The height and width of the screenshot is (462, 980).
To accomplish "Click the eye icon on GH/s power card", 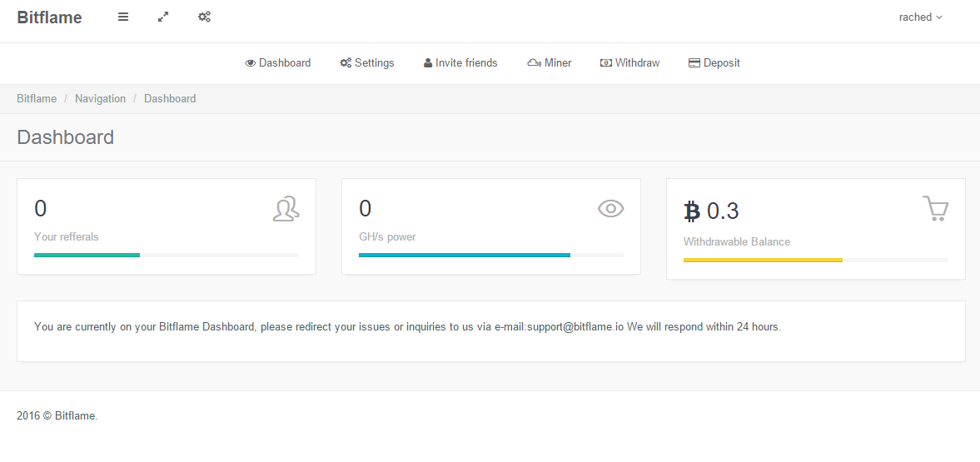I will click(610, 209).
